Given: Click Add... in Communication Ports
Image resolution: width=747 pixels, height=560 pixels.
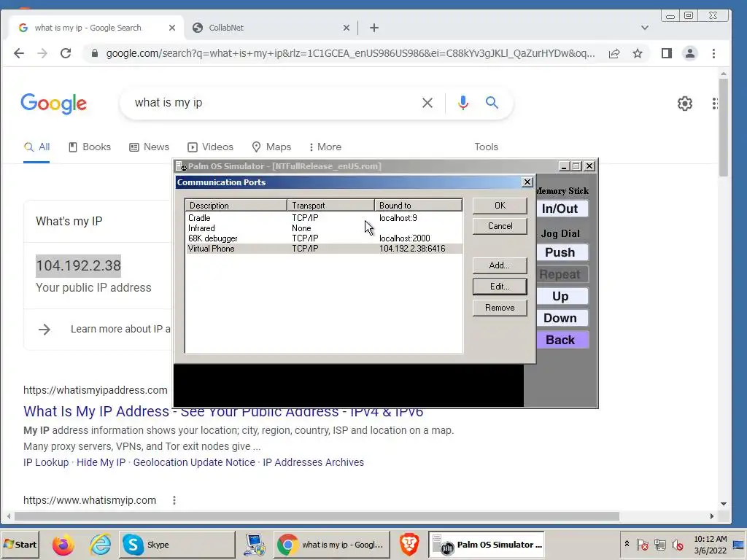Looking at the screenshot, I should coord(500,265).
